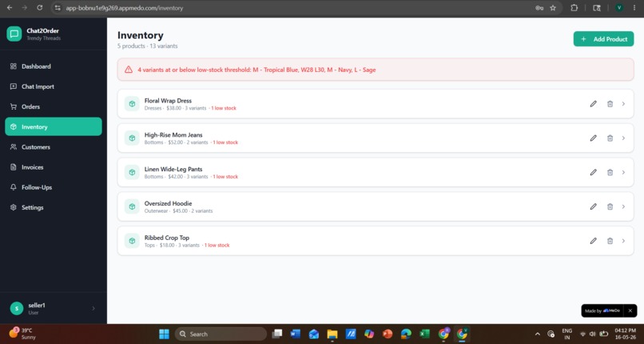Viewport: 644px width, 344px height.
Task: Open the Chrome profile avatar
Action: tap(619, 8)
